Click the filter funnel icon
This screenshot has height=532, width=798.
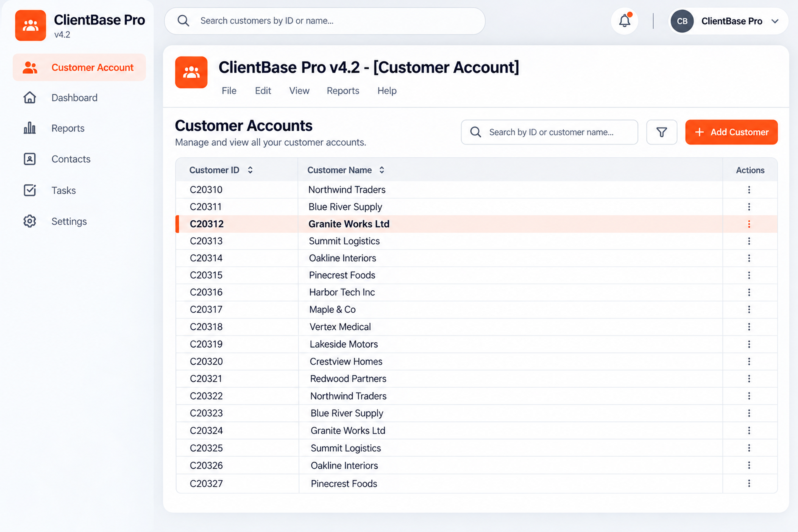(x=662, y=132)
